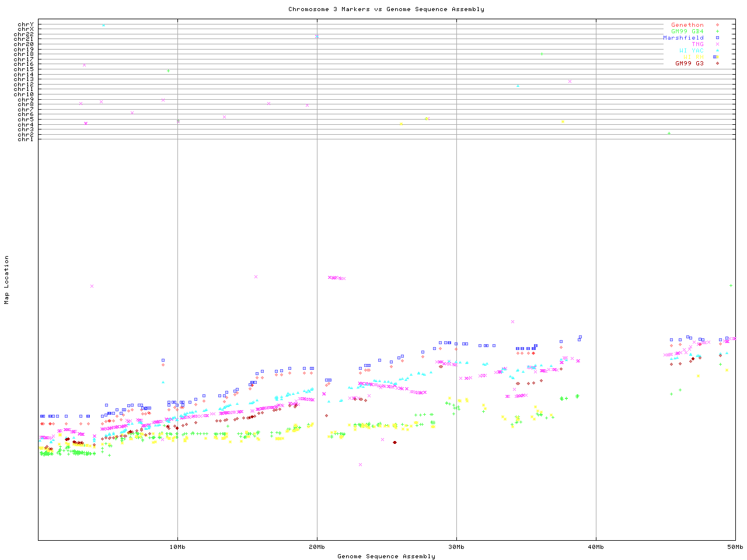This screenshot has width=747, height=560.
Task: Click the Genethon diamond marker in legend
Action: (x=717, y=25)
